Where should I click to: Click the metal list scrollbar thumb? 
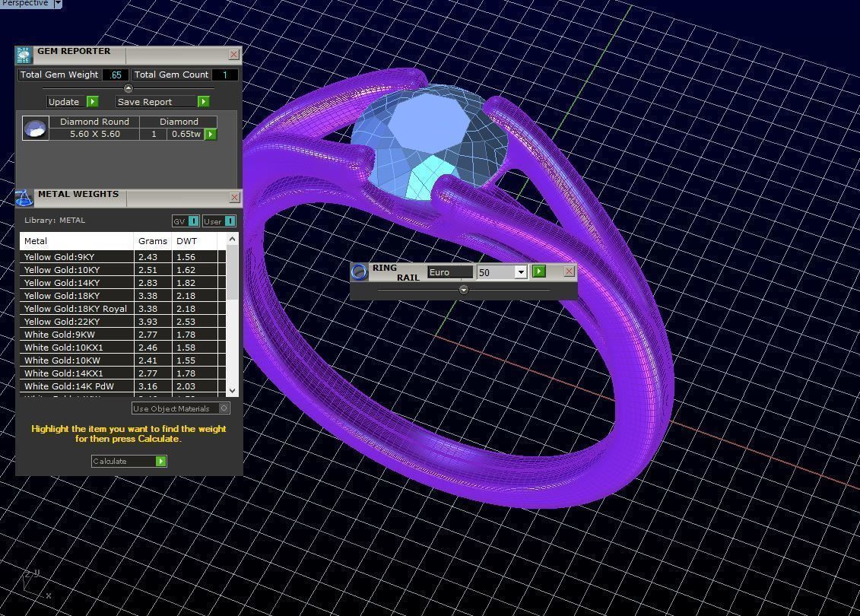click(232, 272)
